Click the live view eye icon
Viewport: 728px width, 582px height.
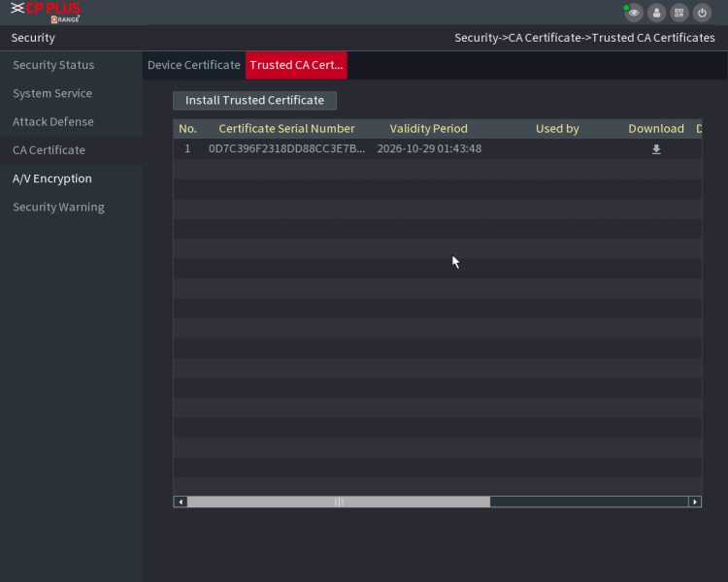click(x=634, y=13)
